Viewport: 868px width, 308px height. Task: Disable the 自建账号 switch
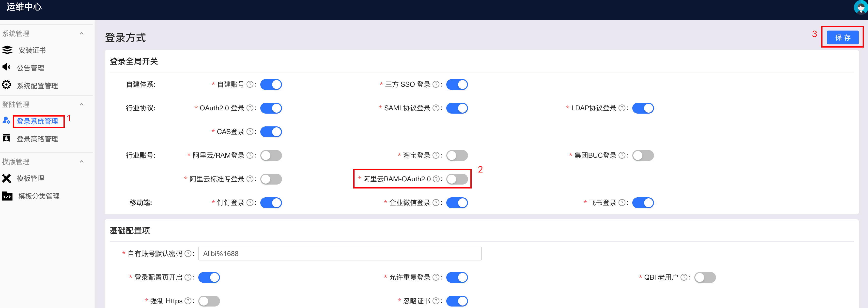coord(271,84)
